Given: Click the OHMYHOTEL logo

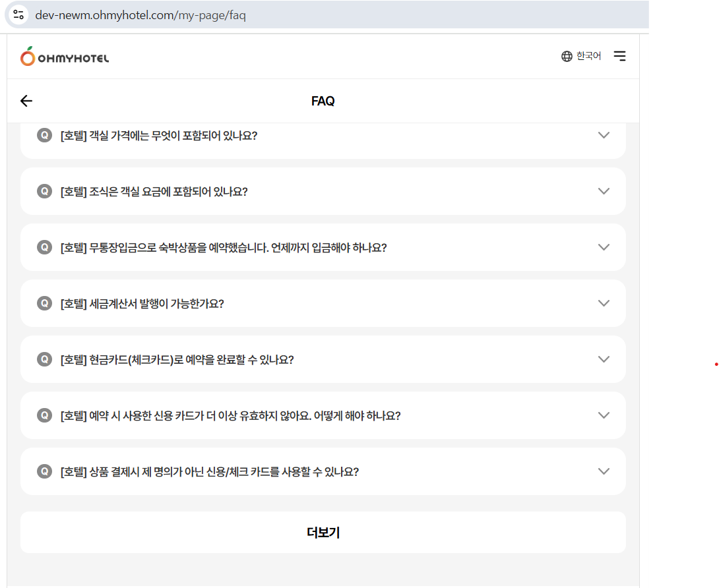Looking at the screenshot, I should click(65, 57).
